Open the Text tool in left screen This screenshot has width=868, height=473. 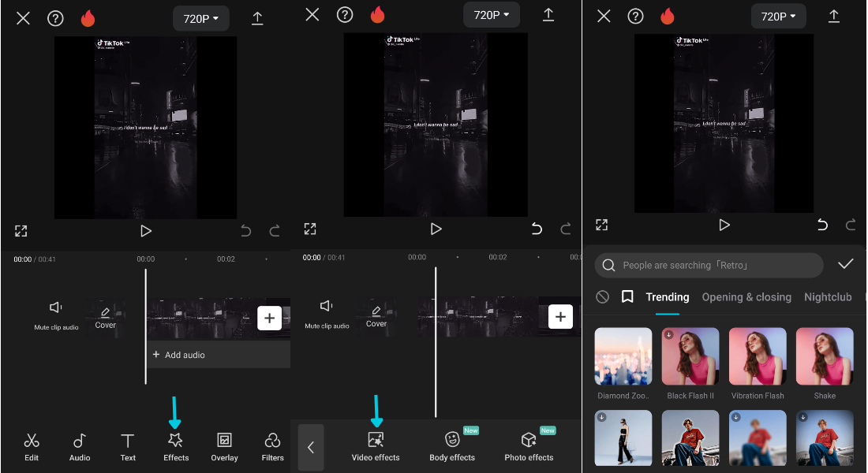click(x=128, y=447)
